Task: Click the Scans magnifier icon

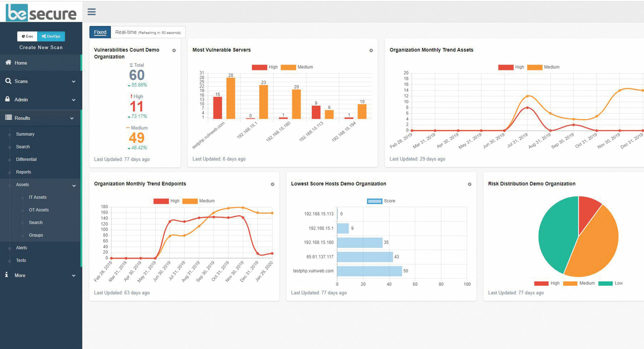Action: coord(8,81)
